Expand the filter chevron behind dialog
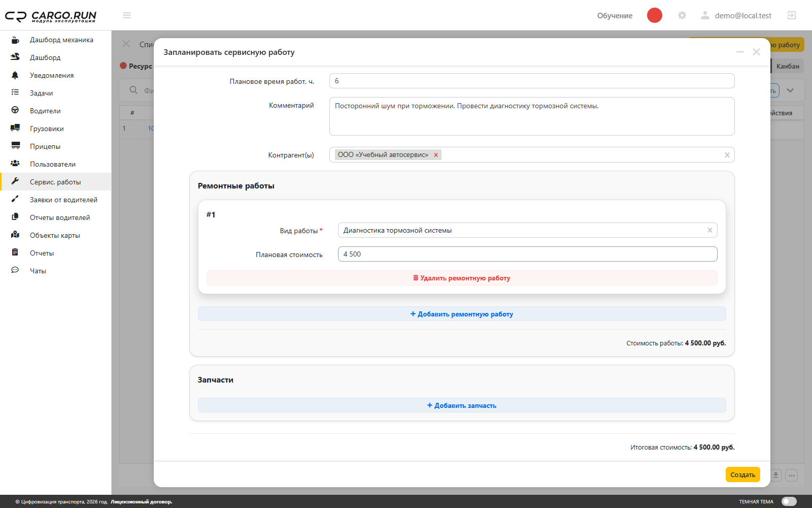The height and width of the screenshot is (508, 812). point(790,90)
